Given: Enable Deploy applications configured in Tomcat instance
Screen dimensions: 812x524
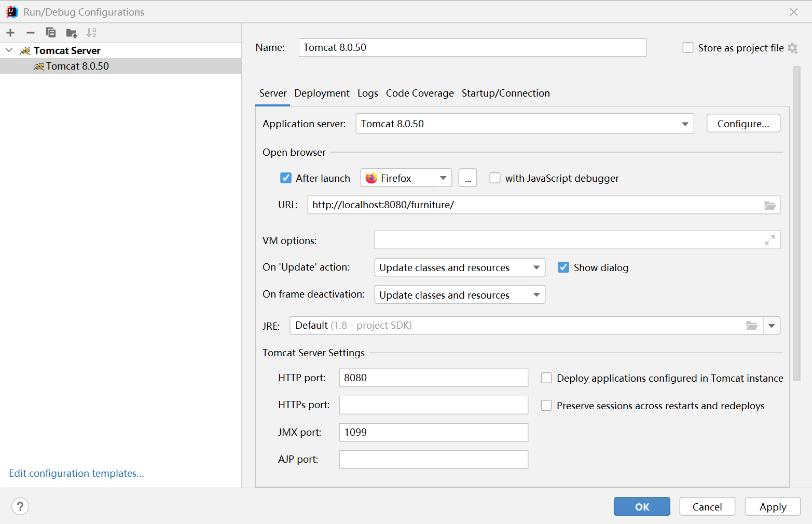Looking at the screenshot, I should 546,378.
